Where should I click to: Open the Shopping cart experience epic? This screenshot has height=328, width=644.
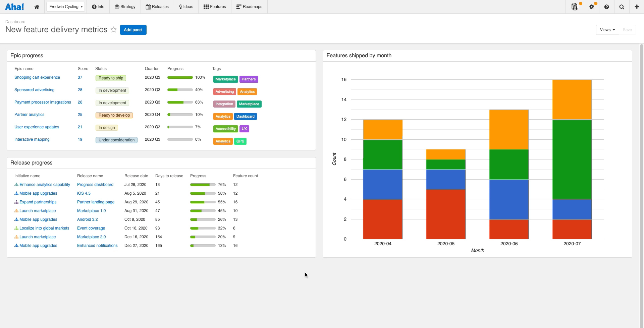(x=37, y=77)
